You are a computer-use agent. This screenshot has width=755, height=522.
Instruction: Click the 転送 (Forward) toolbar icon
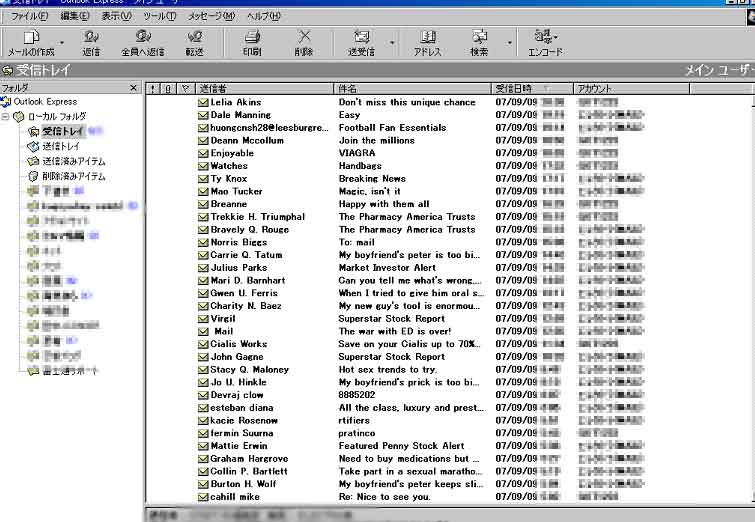click(x=195, y=42)
